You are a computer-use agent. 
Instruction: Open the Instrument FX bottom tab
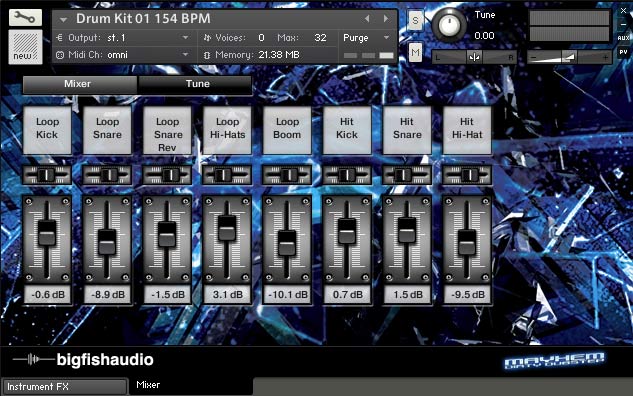pyautogui.click(x=65, y=387)
